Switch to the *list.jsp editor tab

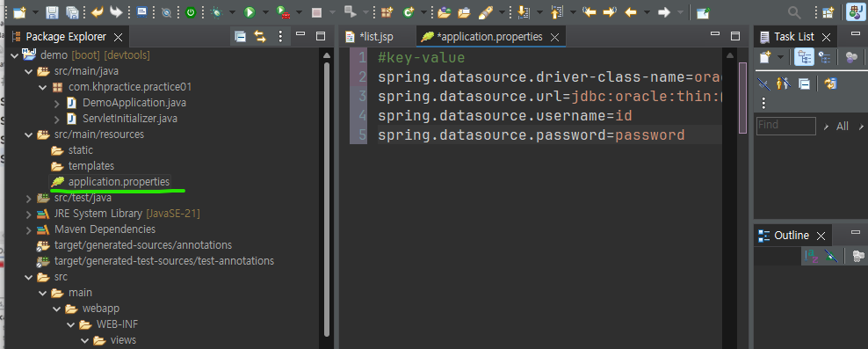(x=376, y=37)
